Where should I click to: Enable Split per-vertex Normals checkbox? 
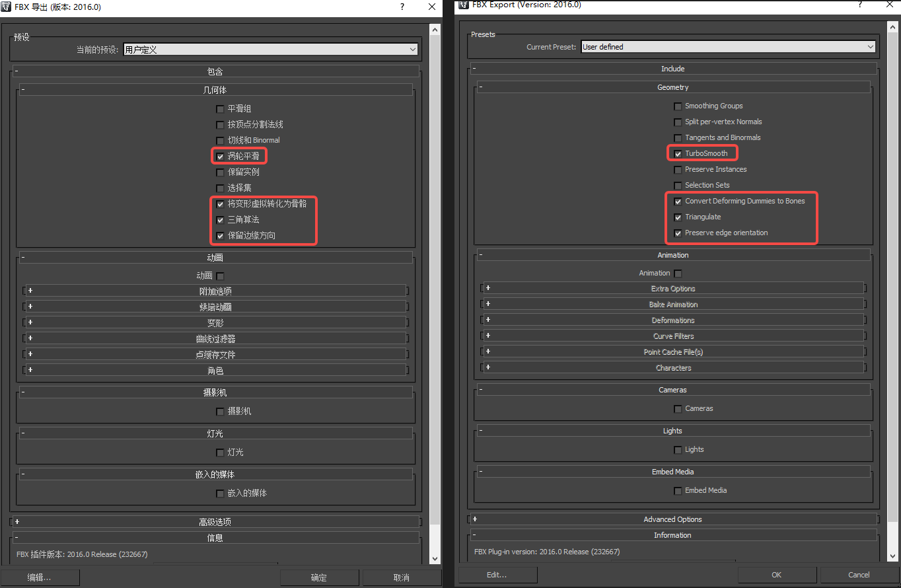[678, 122]
